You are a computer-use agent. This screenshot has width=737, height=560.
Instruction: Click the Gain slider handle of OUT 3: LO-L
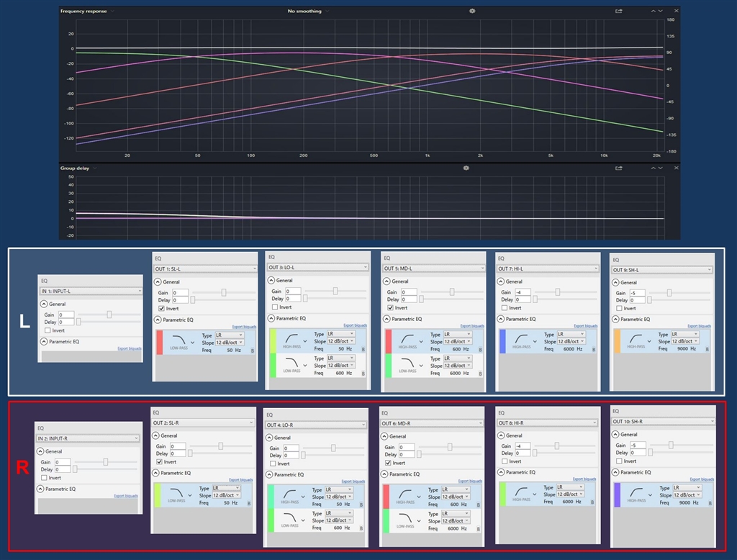coord(335,291)
